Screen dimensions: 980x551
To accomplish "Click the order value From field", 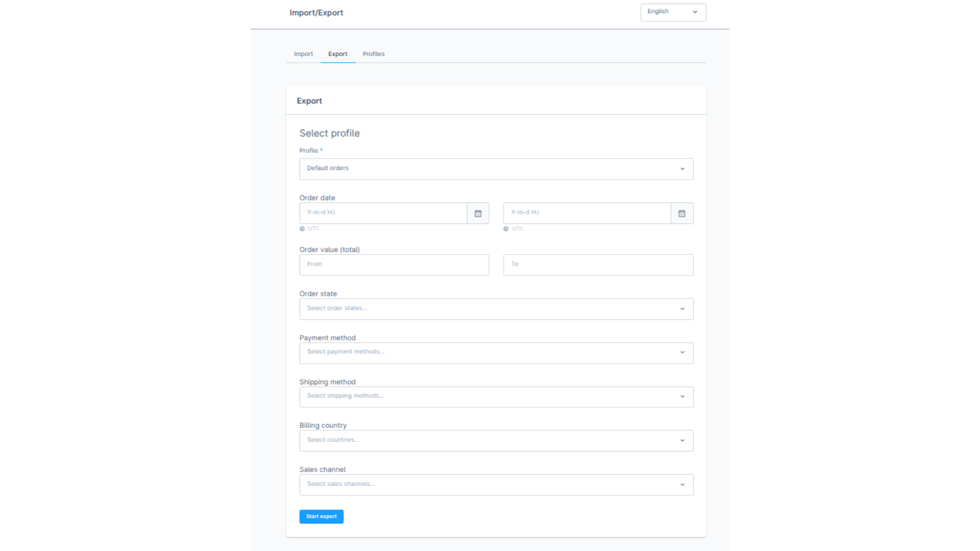I will coord(394,265).
